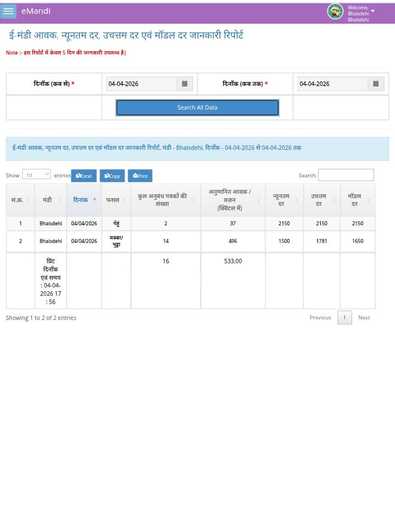Go to the Previous page
395x532 pixels.
click(x=320, y=317)
